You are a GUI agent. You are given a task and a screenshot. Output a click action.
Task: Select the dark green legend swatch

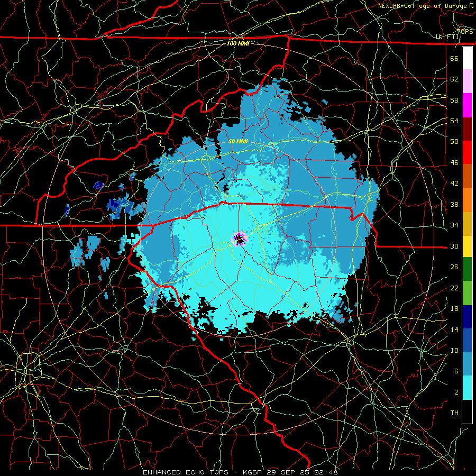[467, 269]
